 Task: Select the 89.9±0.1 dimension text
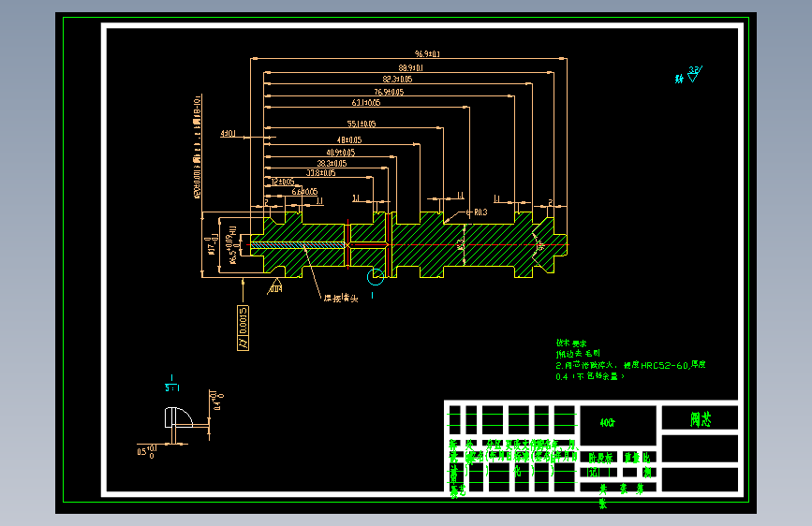[x=410, y=67]
